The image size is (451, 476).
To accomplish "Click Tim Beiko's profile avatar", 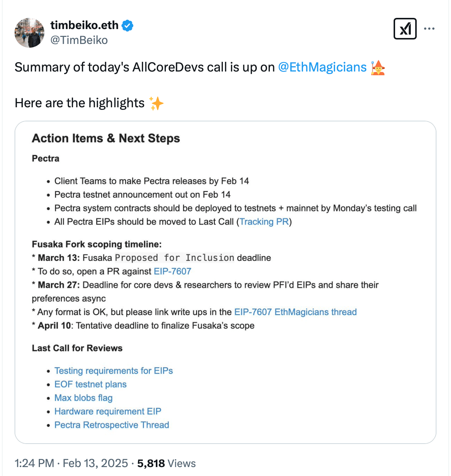I will pyautogui.click(x=29, y=33).
